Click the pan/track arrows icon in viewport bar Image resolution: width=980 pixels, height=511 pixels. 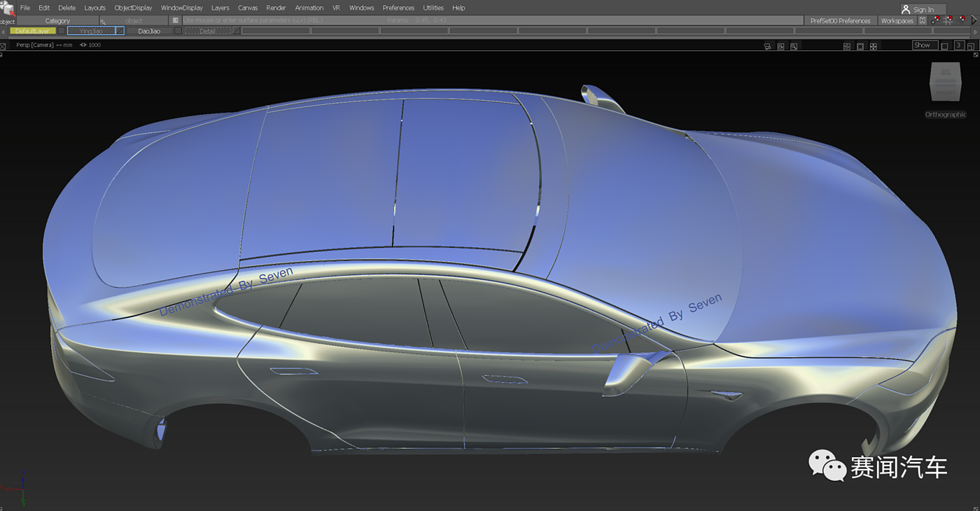coord(872,46)
